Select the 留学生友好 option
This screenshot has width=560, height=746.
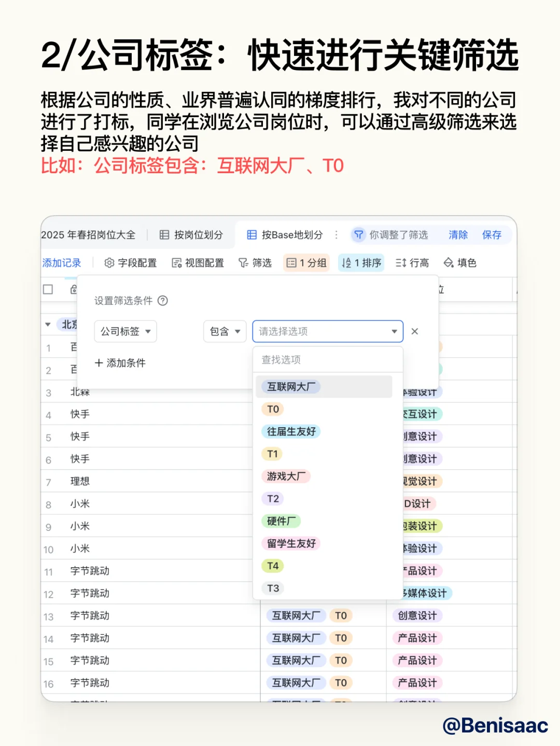pyautogui.click(x=291, y=543)
